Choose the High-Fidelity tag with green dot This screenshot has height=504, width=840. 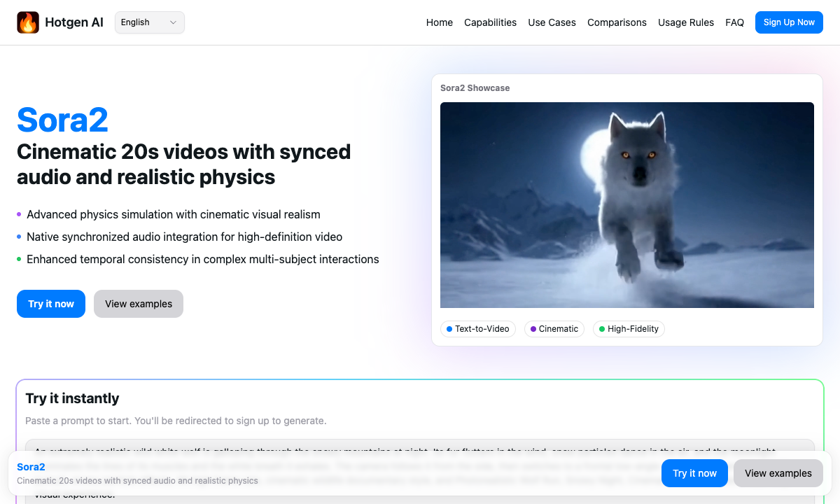click(x=629, y=329)
